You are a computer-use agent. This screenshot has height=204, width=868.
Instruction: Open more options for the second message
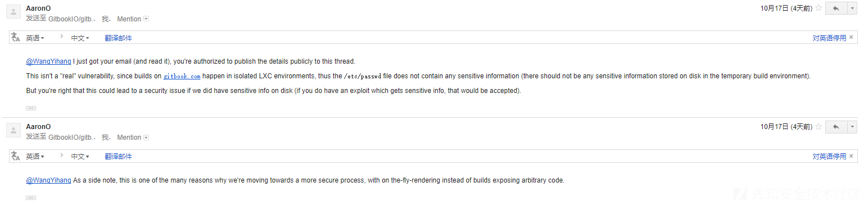tap(852, 127)
